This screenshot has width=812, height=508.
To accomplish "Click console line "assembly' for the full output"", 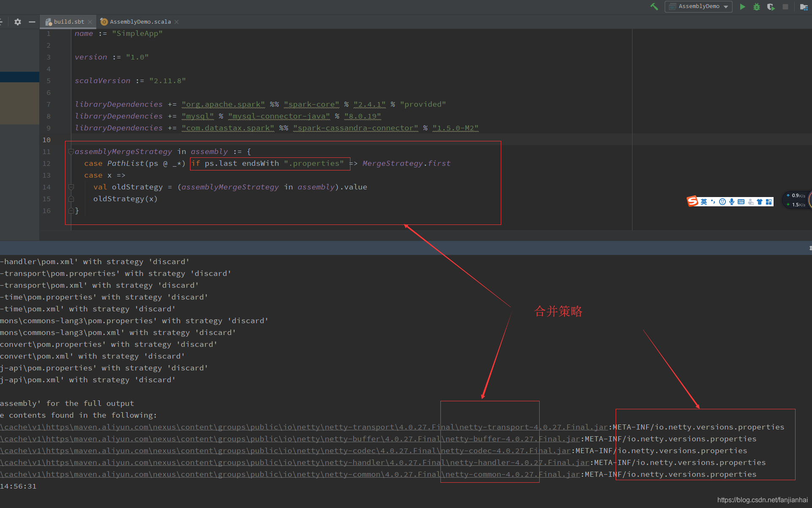I will [67, 403].
